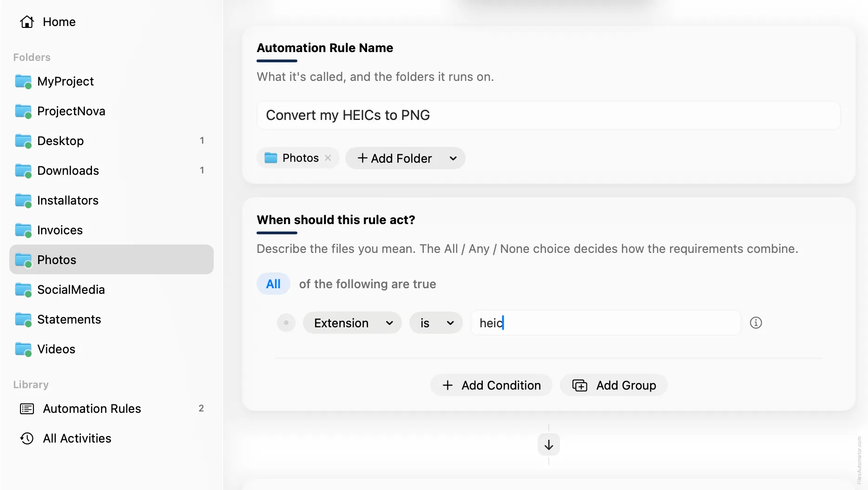868x490 pixels.
Task: Click the Installators folder icon
Action: point(23,201)
